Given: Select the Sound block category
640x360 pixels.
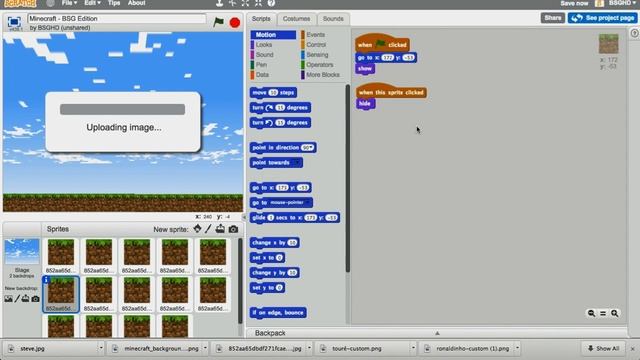Looking at the screenshot, I should click(264, 55).
